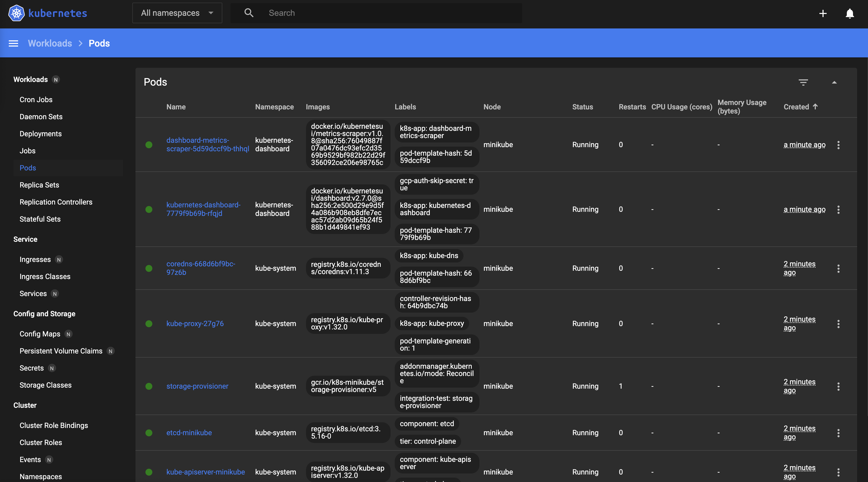Click the N badge beside Workloads

56,80
